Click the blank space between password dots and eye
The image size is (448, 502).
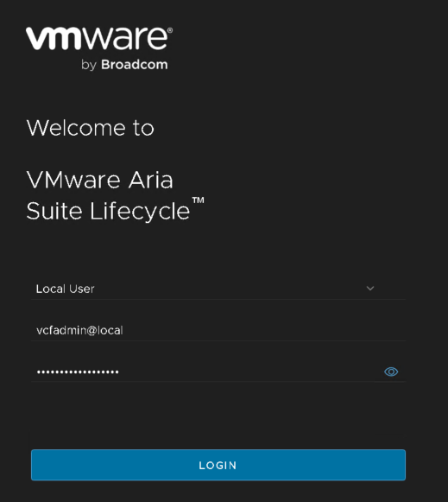[251, 372]
